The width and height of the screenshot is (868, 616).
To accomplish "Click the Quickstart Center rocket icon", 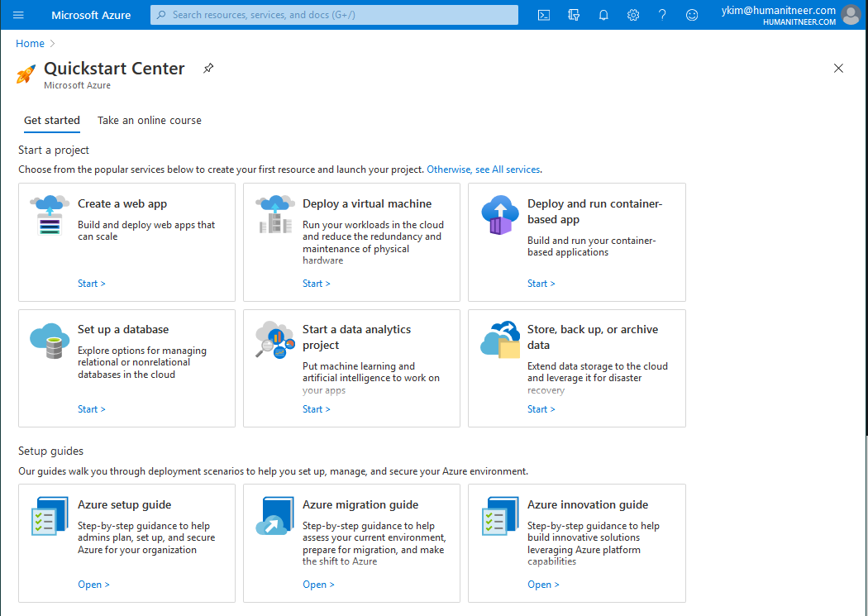I will [26, 74].
